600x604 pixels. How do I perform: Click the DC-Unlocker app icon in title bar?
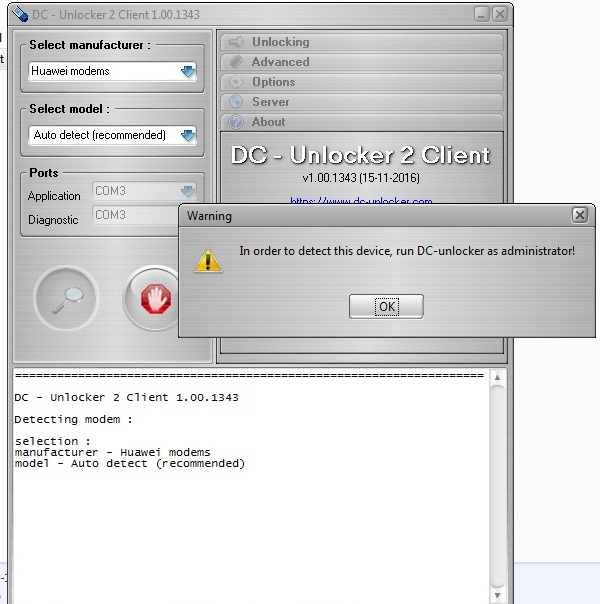click(20, 14)
